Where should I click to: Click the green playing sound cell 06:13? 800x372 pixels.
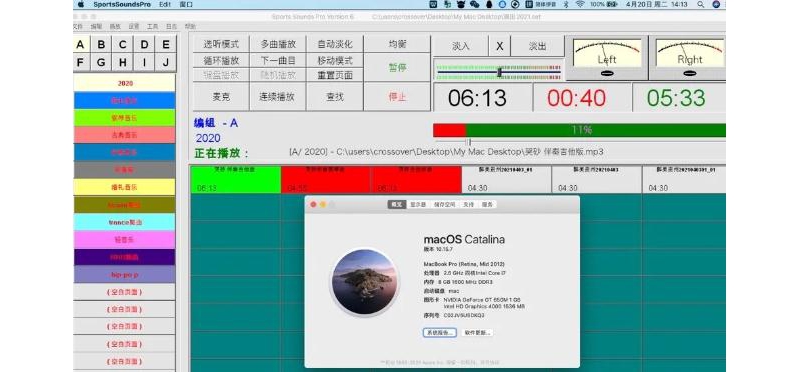point(235,179)
